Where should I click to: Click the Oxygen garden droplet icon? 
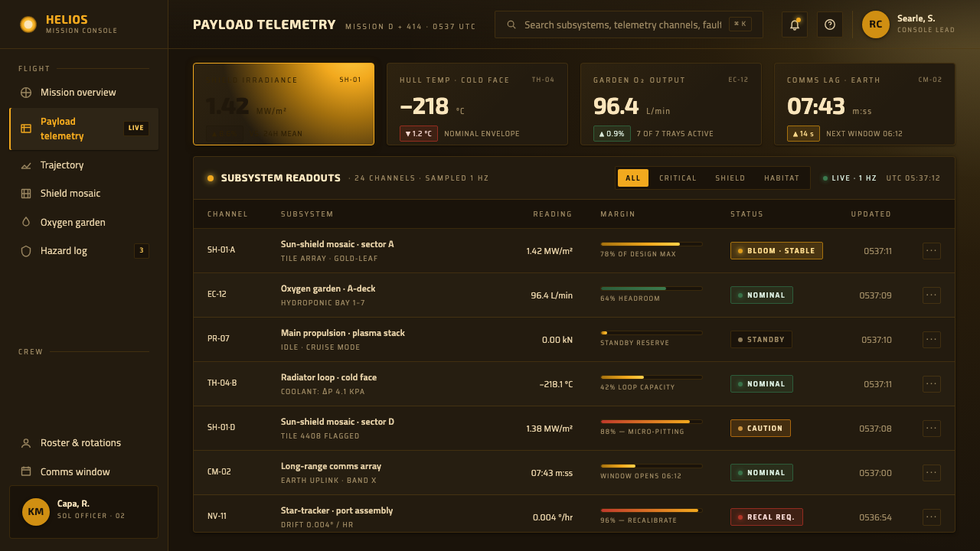[26, 223]
